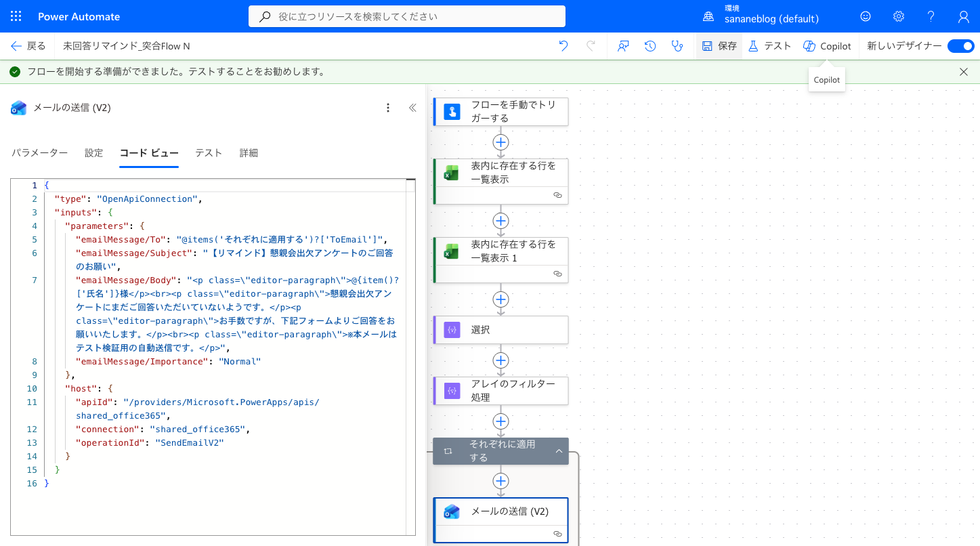Click the feedback smiley icon
Image resolution: width=980 pixels, height=546 pixels.
pos(866,16)
